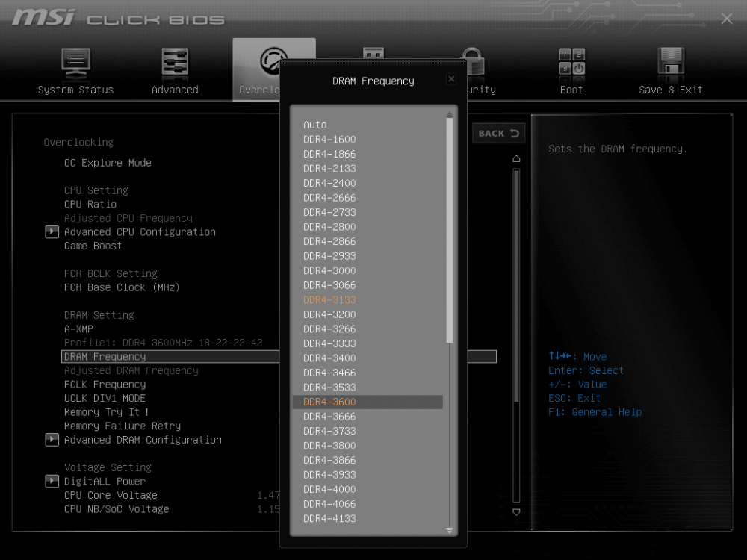Expand Advanced DRAM Configuration arrow
This screenshot has width=747, height=560.
52,440
